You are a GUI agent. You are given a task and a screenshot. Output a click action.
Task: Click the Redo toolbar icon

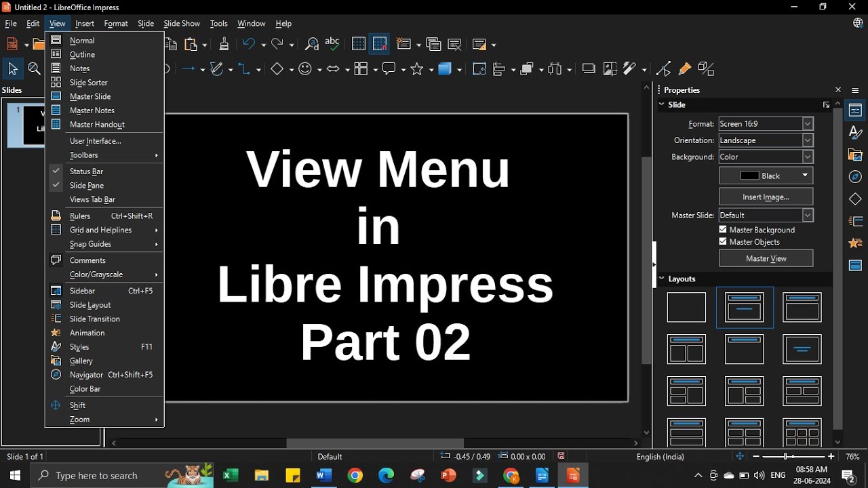tap(278, 45)
